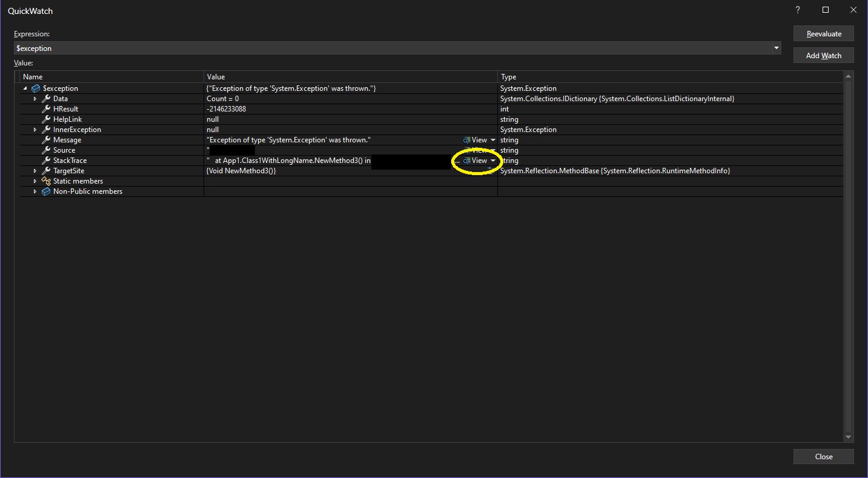868x478 pixels.
Task: Click the wrench icon next to HelpLink
Action: (x=46, y=119)
